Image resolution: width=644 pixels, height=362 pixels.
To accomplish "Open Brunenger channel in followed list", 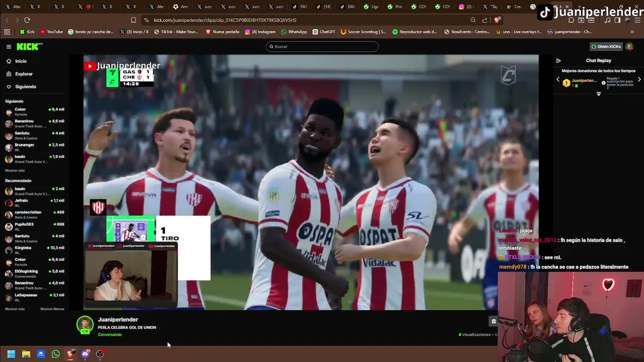I will pyautogui.click(x=34, y=147).
